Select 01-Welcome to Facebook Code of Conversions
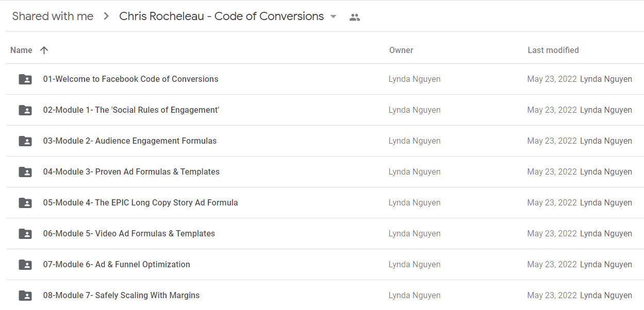 coord(130,79)
